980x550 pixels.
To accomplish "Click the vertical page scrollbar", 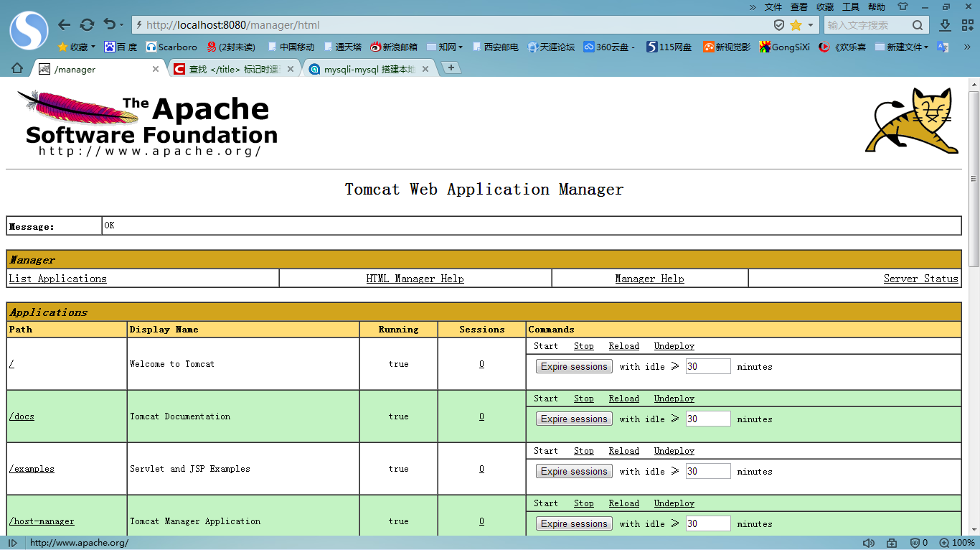I will tap(974, 180).
